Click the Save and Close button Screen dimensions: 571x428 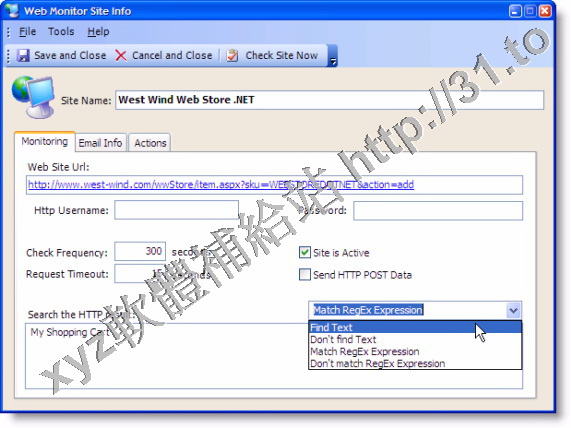(62, 56)
